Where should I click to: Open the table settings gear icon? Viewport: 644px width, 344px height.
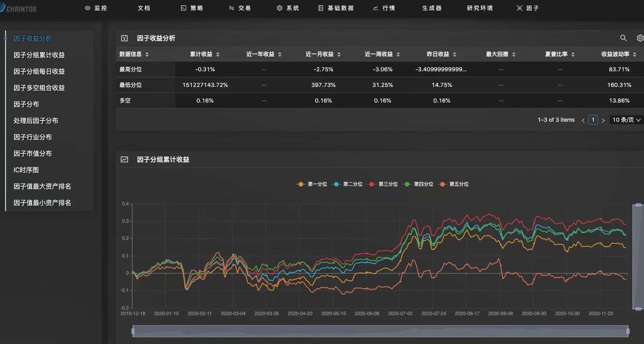click(640, 38)
